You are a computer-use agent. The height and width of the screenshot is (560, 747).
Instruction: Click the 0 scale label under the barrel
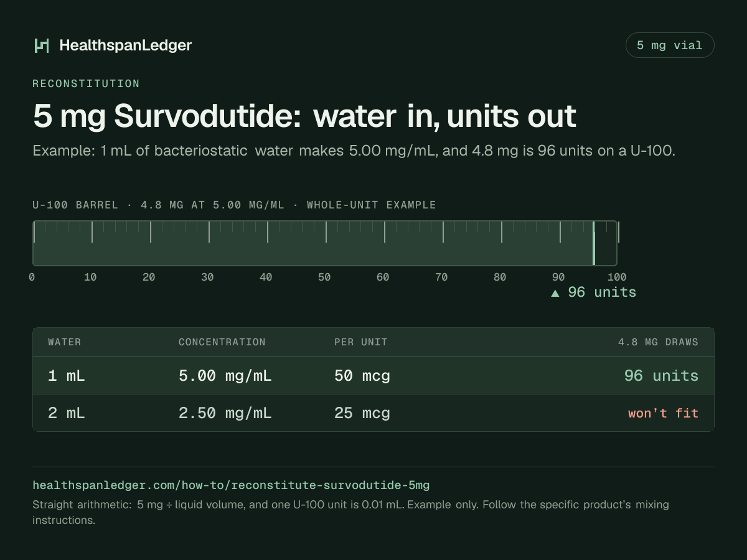click(32, 277)
